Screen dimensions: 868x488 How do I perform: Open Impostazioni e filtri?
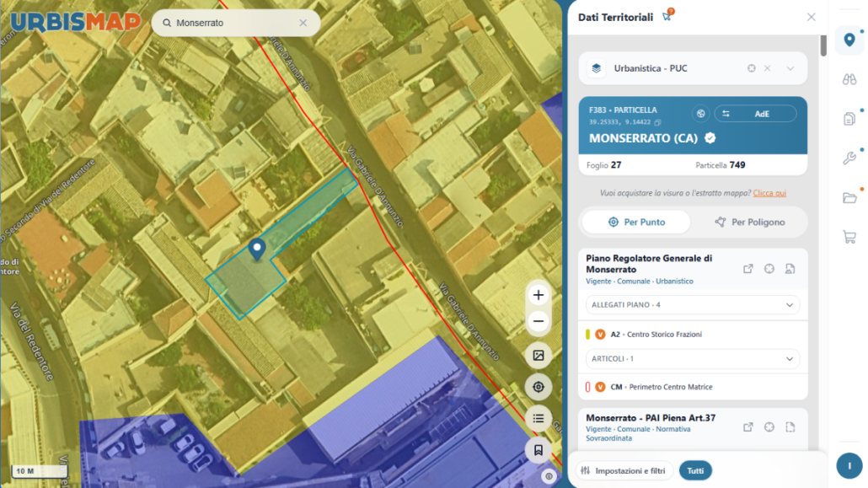(624, 471)
